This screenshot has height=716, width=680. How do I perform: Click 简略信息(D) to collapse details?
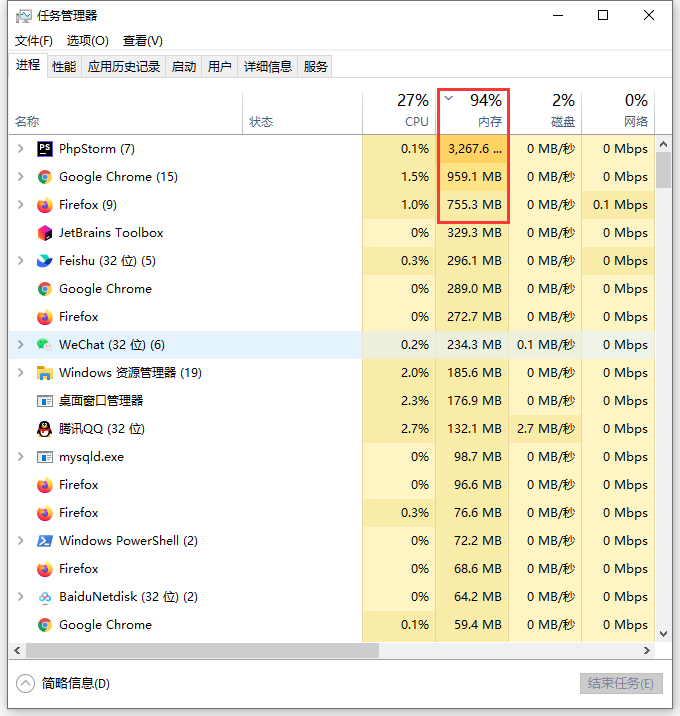point(63,684)
